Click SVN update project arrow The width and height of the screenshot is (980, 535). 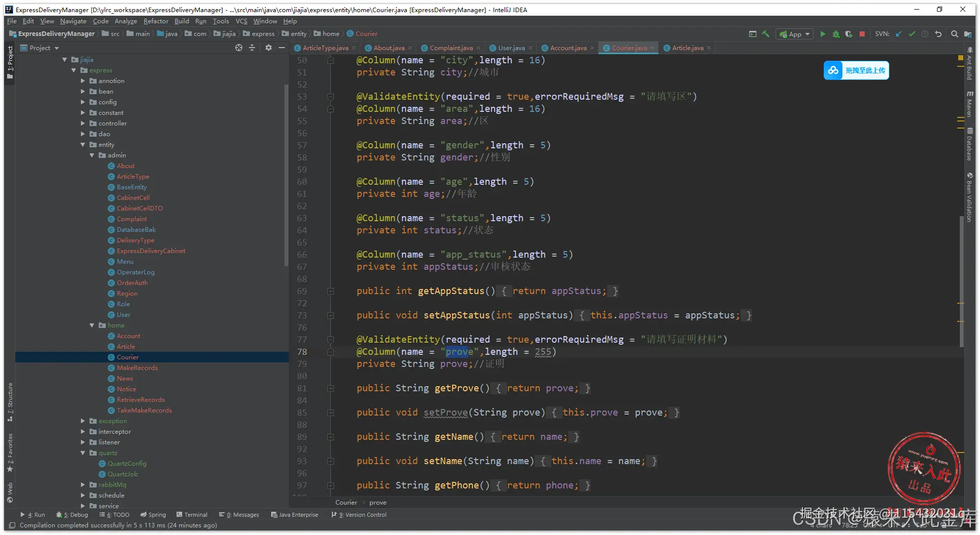click(899, 34)
